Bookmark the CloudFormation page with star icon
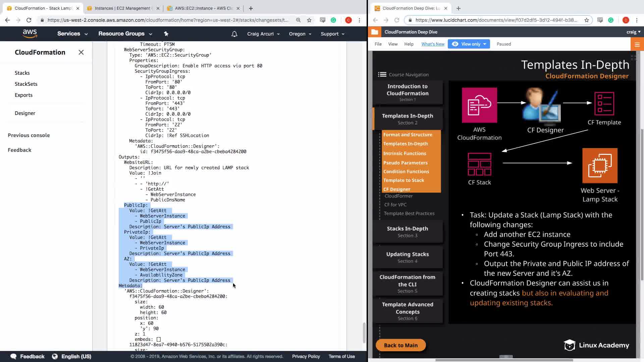The width and height of the screenshot is (644, 362). [309, 20]
